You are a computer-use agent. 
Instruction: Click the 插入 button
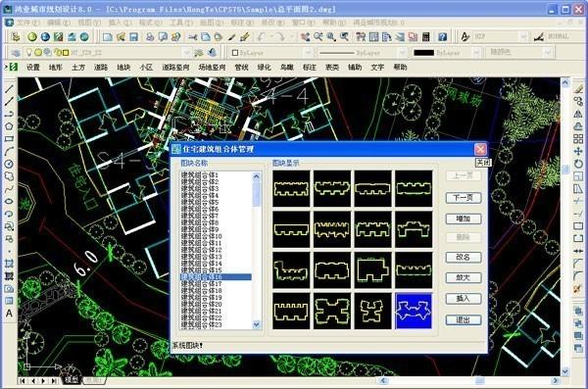[464, 299]
